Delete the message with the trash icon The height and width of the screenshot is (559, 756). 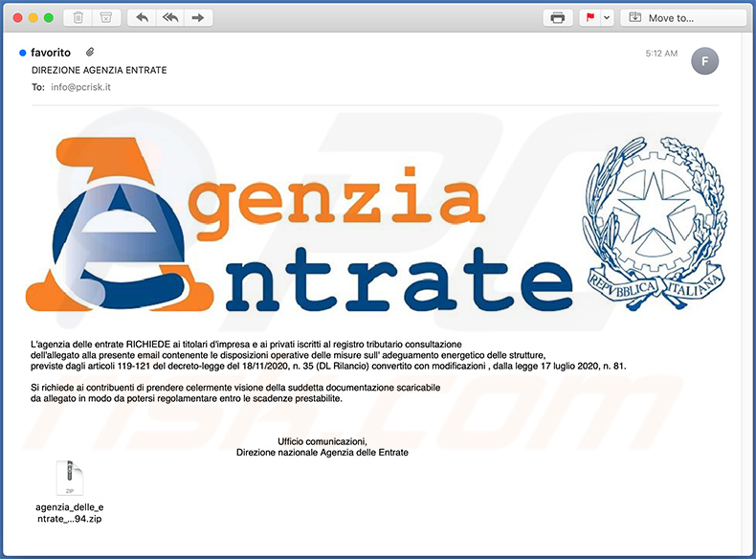pyautogui.click(x=78, y=18)
